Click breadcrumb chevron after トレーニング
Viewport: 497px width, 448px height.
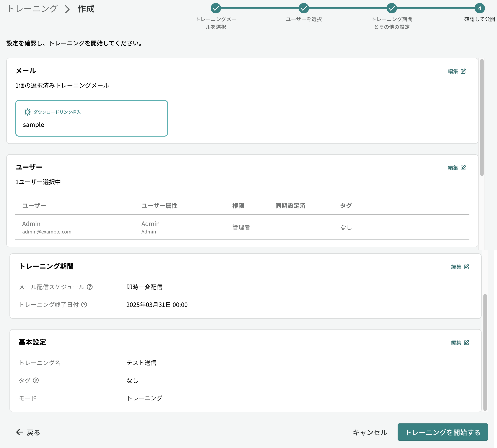coord(67,9)
